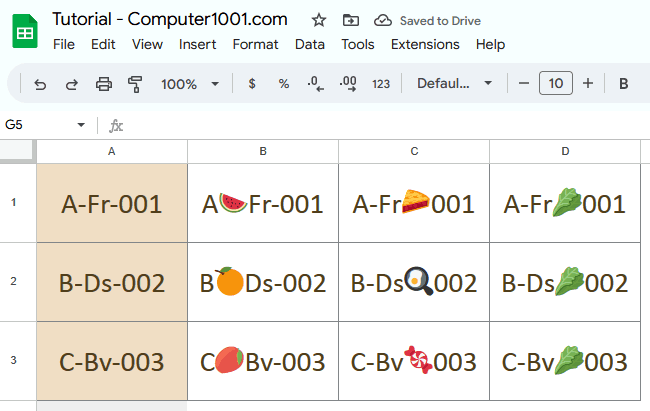Decrease font size with minus button

[x=524, y=83]
